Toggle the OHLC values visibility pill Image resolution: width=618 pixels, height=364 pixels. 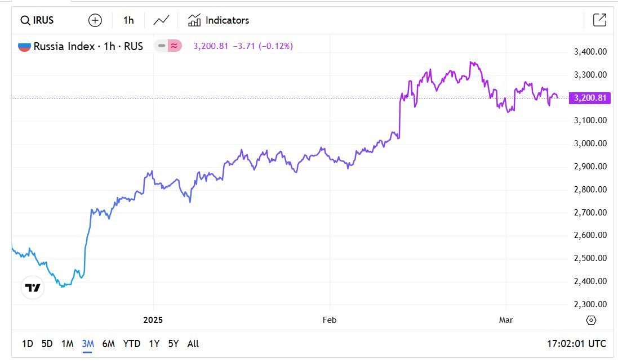pyautogui.click(x=162, y=46)
